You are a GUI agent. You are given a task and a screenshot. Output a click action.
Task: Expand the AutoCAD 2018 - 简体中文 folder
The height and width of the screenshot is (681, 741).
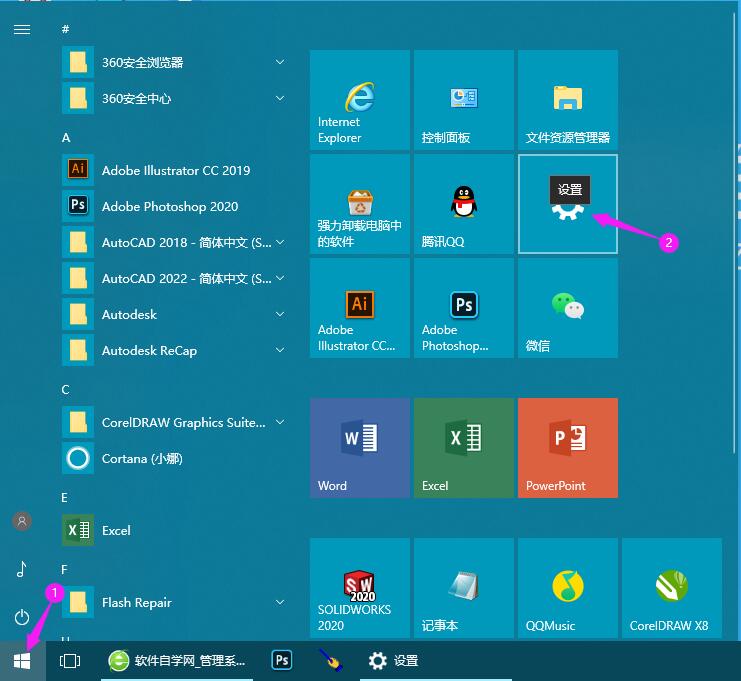(x=175, y=242)
